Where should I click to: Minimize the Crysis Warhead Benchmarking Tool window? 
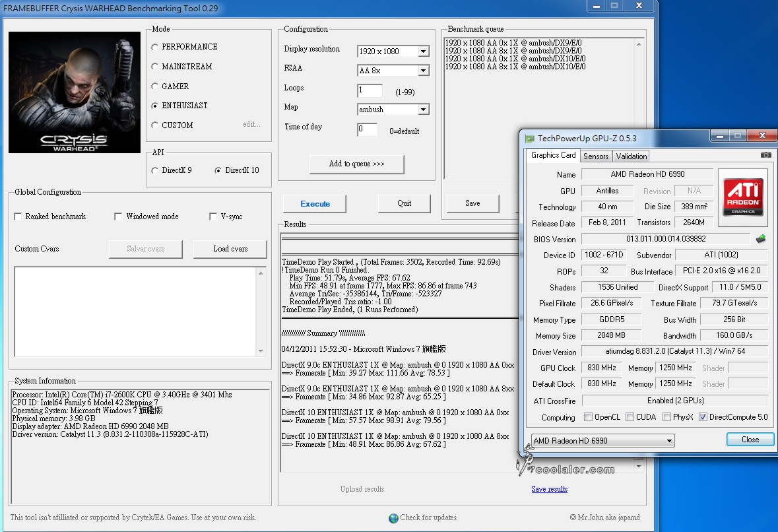tap(596, 6)
